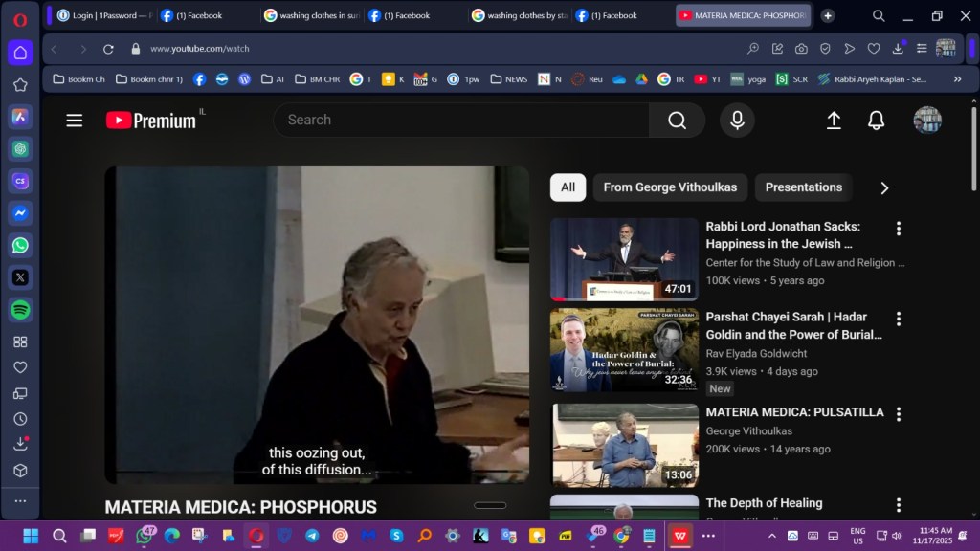Expand more filter chips with right chevron

[x=884, y=188]
